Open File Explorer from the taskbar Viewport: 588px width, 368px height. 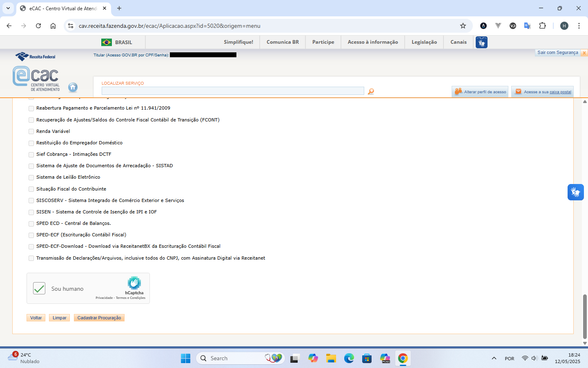(331, 359)
